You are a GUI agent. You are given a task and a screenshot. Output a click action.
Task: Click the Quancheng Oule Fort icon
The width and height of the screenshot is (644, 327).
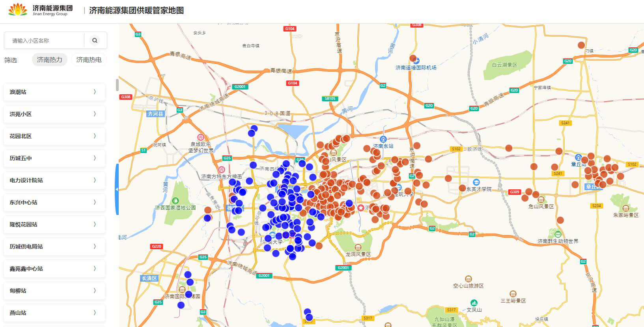pos(201,137)
